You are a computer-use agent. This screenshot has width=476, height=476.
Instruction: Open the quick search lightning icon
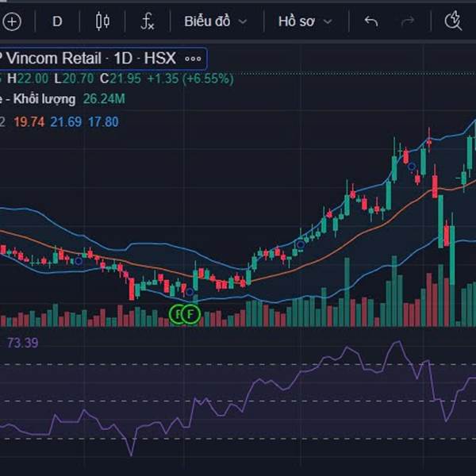pos(453,21)
